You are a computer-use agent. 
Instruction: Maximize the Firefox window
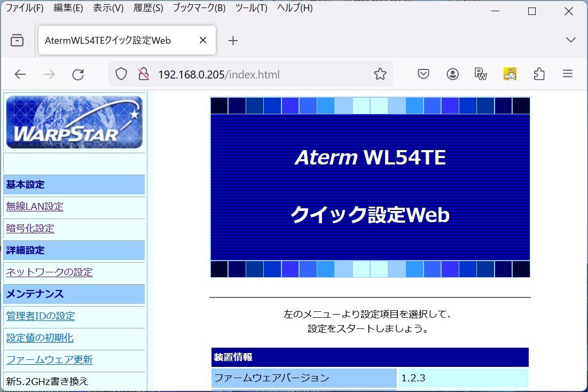point(532,11)
